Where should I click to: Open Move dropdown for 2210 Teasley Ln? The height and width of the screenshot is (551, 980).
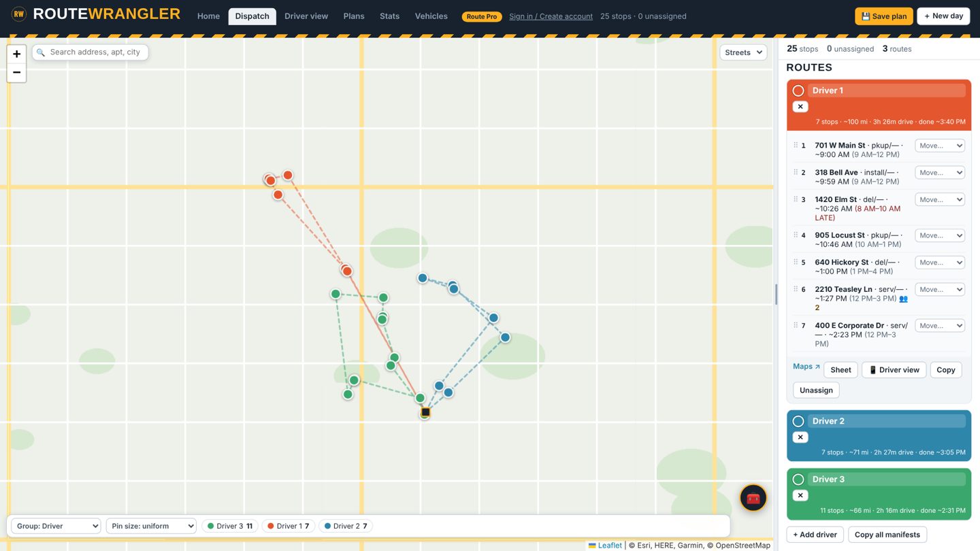(x=940, y=290)
